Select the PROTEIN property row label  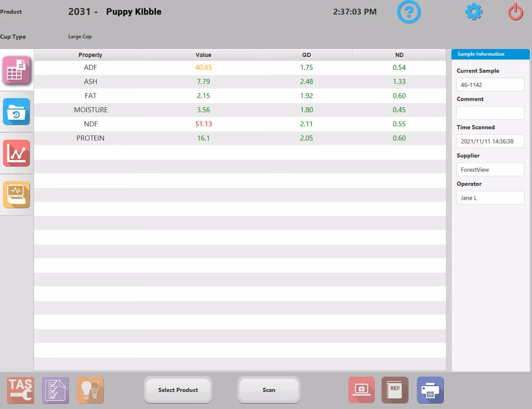tap(90, 138)
